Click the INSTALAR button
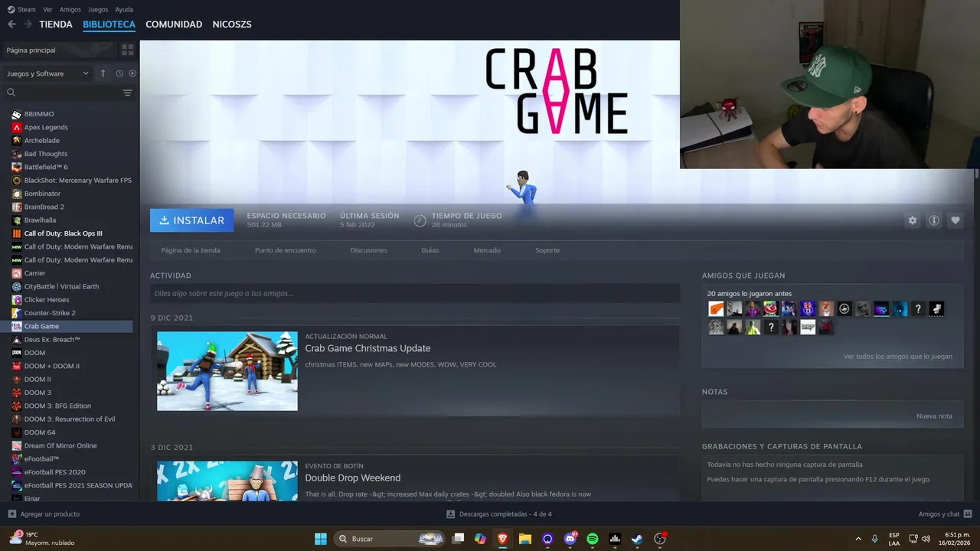This screenshot has width=980, height=551. click(192, 220)
